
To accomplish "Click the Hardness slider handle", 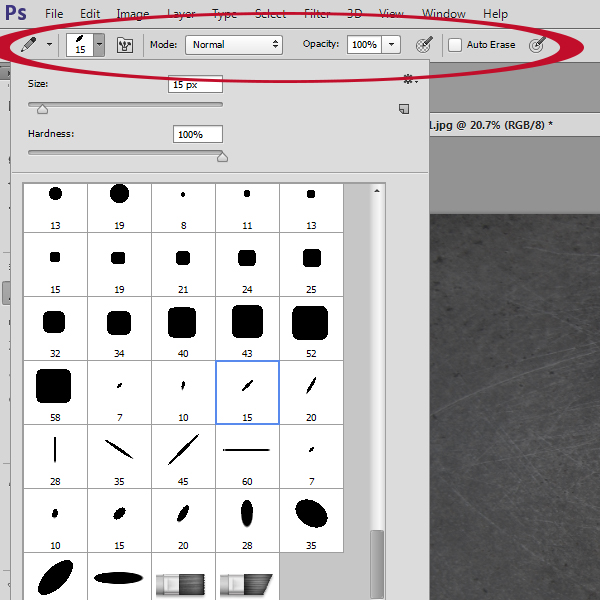I will pos(222,157).
